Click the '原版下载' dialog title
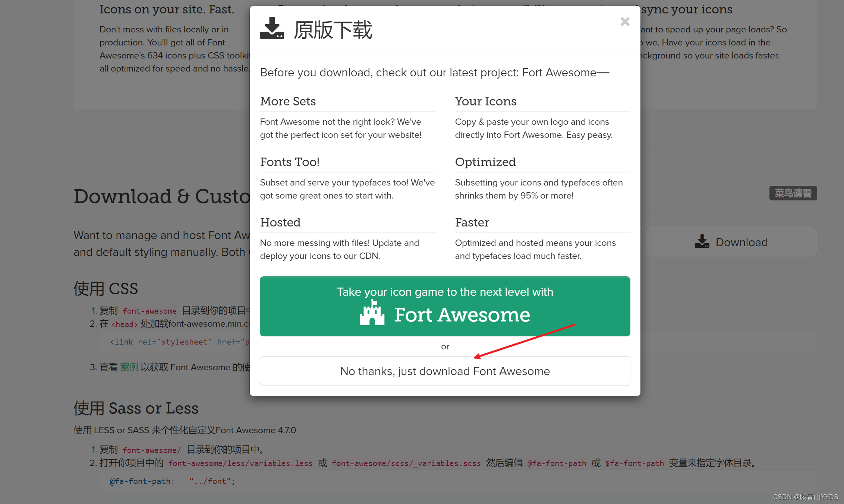 tap(333, 30)
